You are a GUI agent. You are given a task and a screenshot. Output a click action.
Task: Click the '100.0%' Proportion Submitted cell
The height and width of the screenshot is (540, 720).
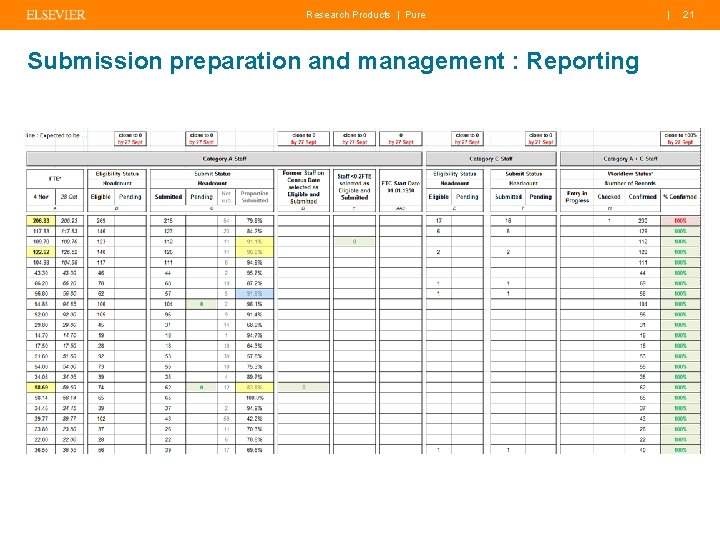254,398
